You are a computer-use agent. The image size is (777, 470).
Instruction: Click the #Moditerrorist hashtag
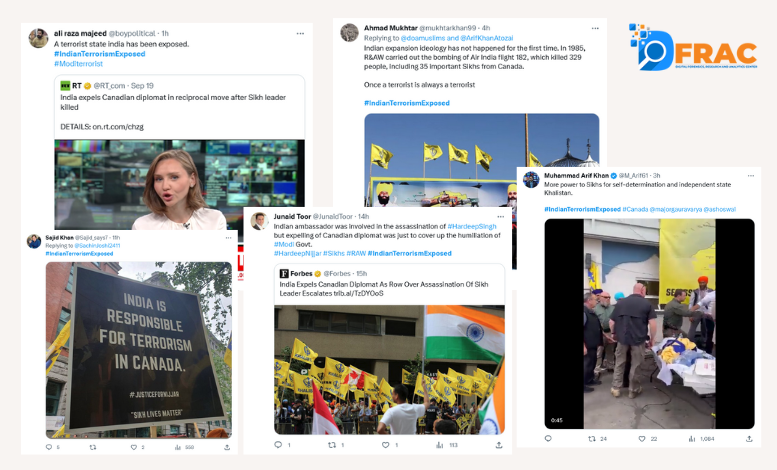tap(78, 63)
